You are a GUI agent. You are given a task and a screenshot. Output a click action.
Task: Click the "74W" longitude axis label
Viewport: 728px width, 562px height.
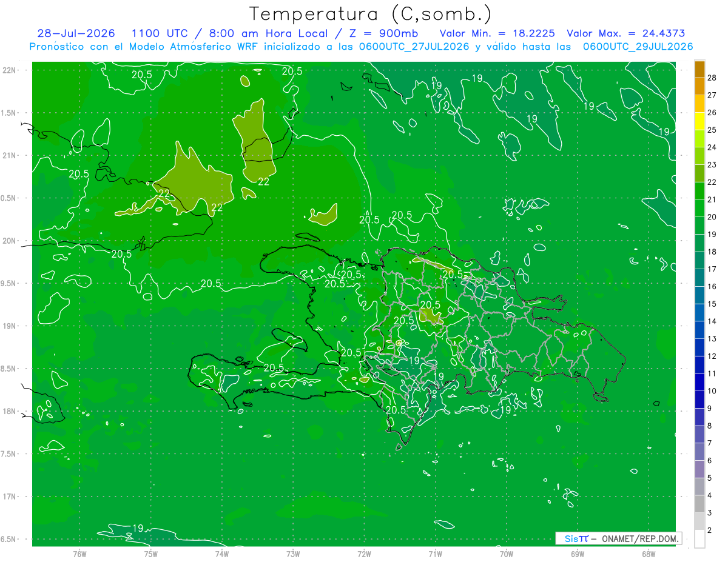coord(221,554)
